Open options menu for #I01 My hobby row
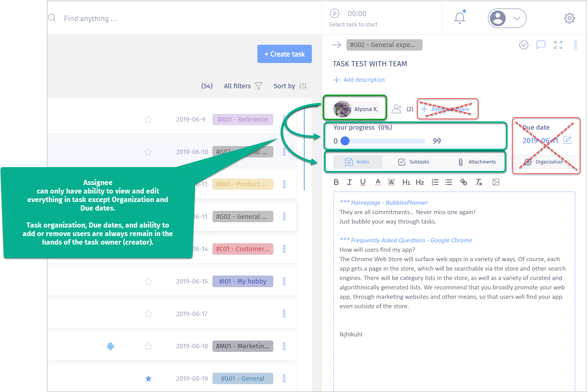 pyautogui.click(x=284, y=282)
